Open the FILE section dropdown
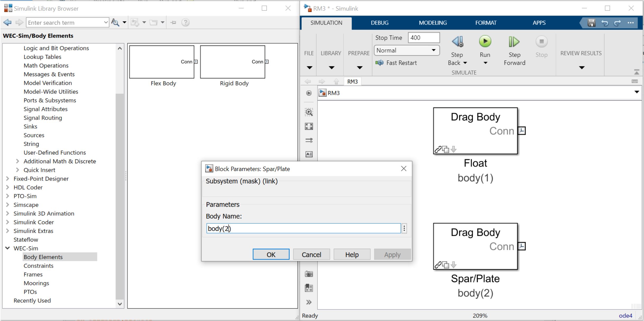The width and height of the screenshot is (644, 321). pyautogui.click(x=309, y=67)
